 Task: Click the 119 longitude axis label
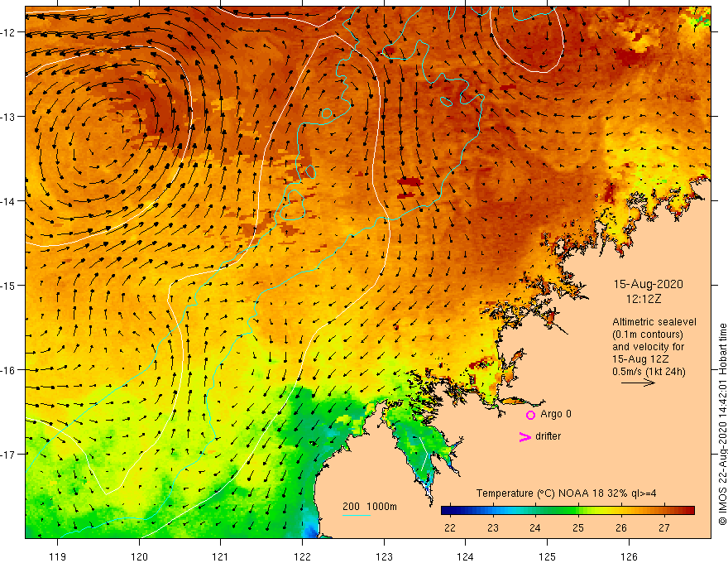pos(58,556)
